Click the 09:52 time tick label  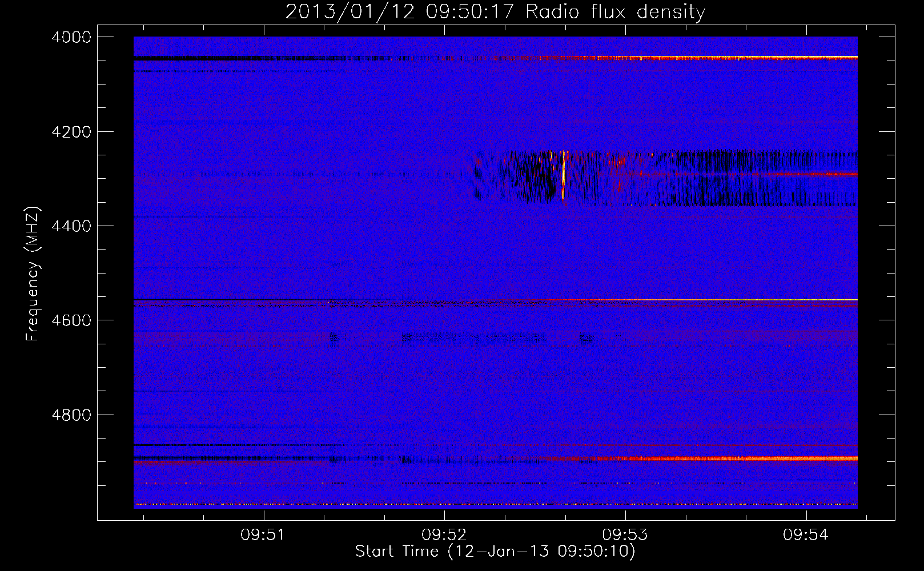[444, 535]
